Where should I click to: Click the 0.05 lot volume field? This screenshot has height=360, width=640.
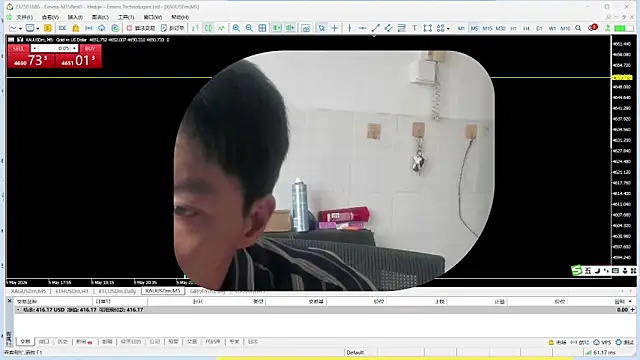coord(55,48)
